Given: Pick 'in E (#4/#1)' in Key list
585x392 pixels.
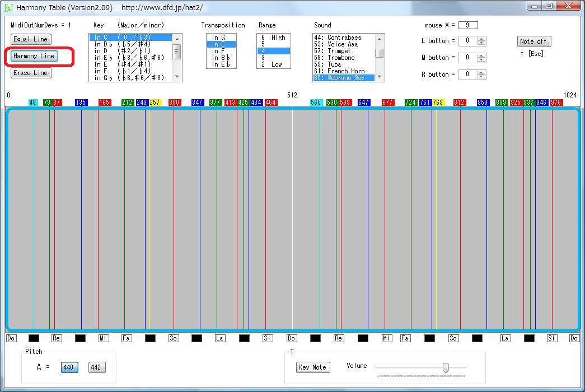Looking at the screenshot, I should click(x=131, y=64).
